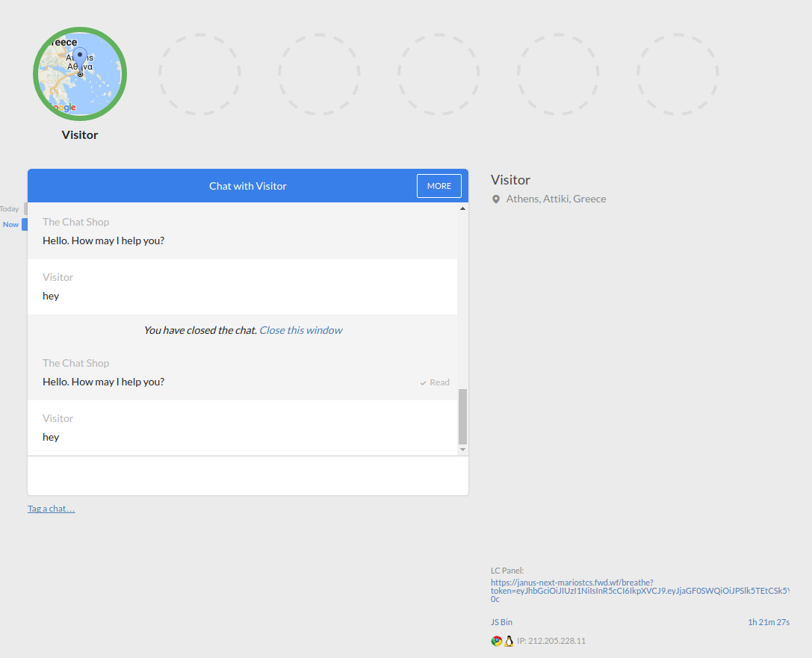The width and height of the screenshot is (812, 658).
Task: Click the 'Athens, Attiki, Greece' location text
Action: click(x=556, y=199)
